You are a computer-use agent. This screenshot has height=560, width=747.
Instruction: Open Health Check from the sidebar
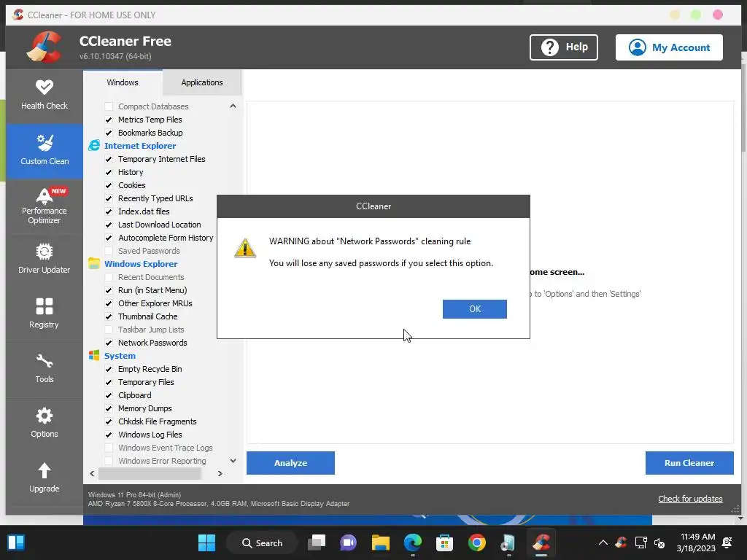click(44, 96)
